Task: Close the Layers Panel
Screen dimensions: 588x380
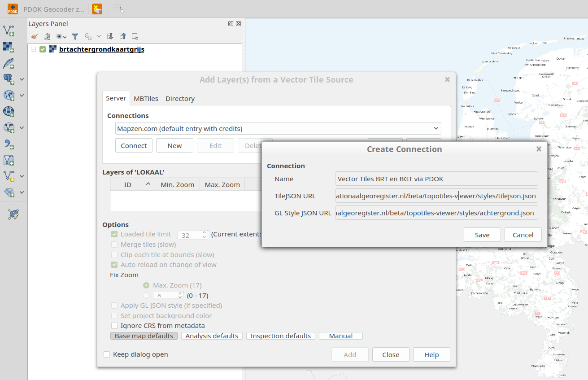Action: click(x=238, y=24)
